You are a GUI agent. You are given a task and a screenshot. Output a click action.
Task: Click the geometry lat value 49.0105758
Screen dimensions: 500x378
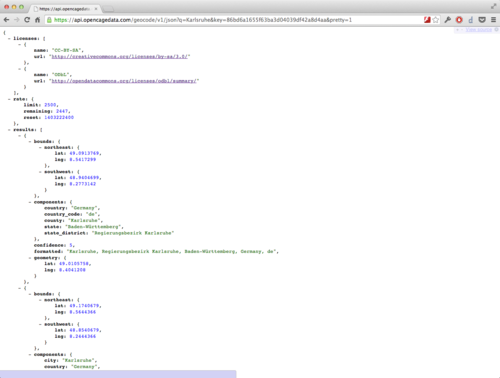[x=74, y=264]
